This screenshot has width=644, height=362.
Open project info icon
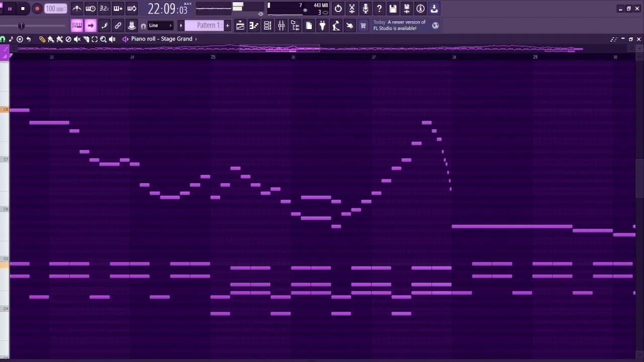420,9
